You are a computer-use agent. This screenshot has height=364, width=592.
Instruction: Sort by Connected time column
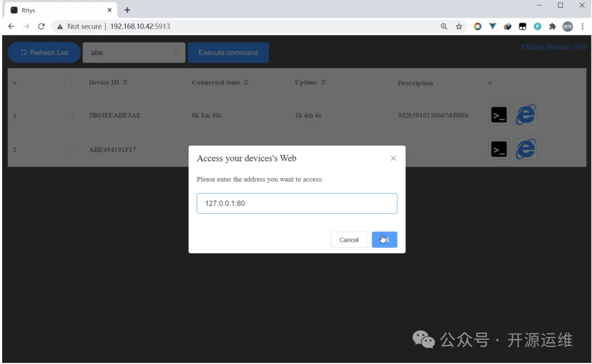(220, 83)
